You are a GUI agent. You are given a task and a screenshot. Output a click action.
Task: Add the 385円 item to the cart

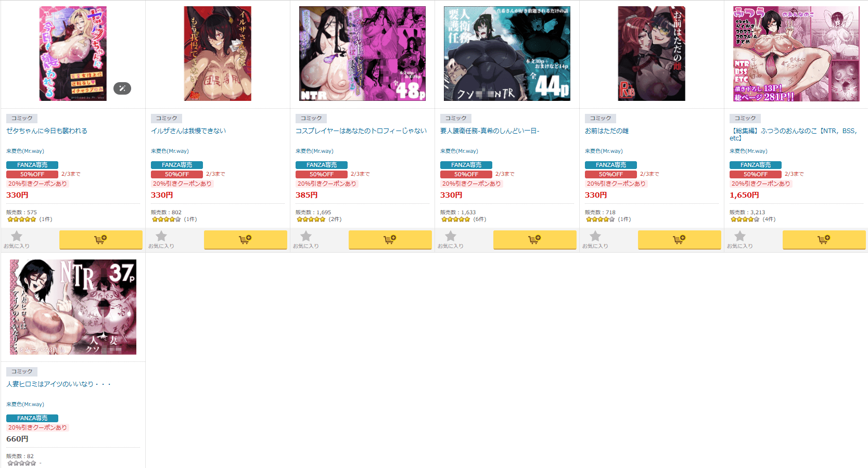point(390,240)
